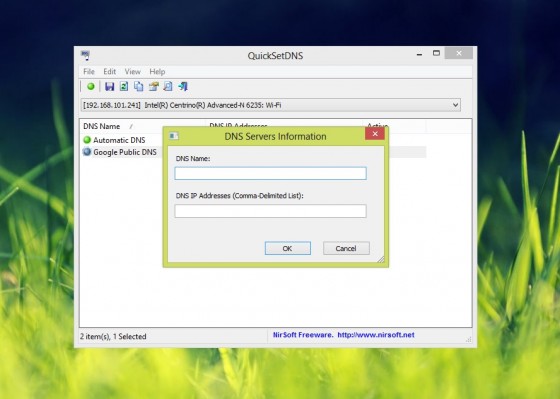Focus the DNS IP Addresses input field

270,211
